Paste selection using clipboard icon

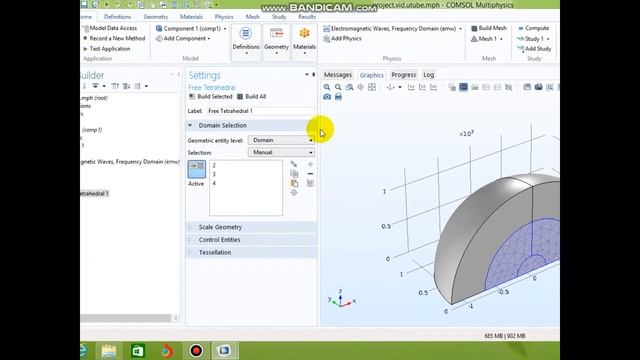click(294, 183)
